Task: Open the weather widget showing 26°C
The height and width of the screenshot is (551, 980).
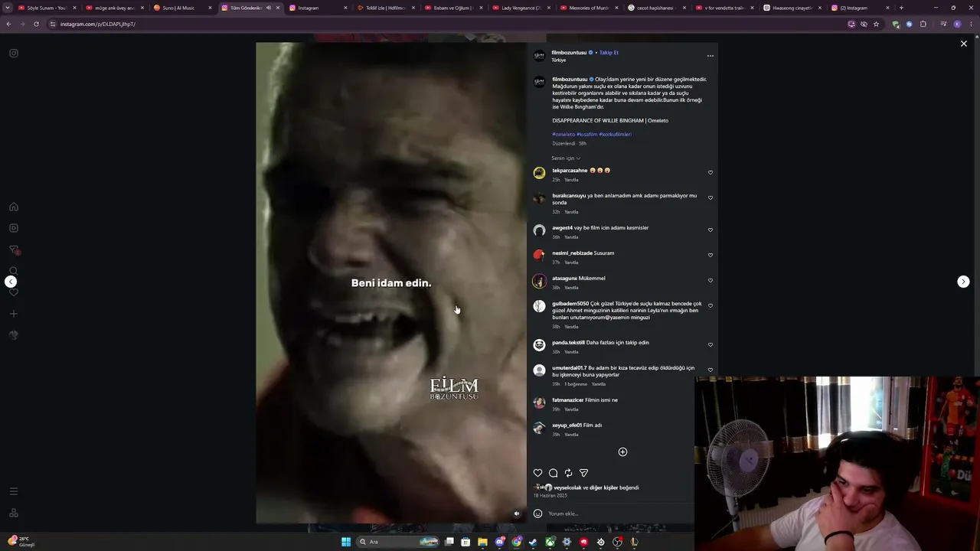Action: 21,542
